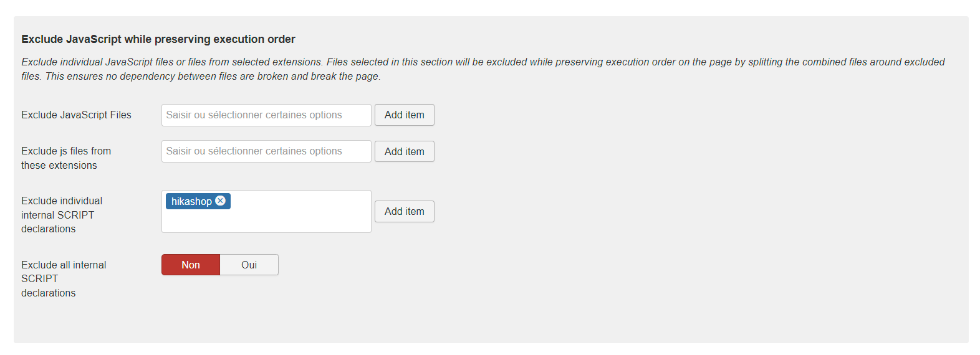Switch the toggle to Oui
Image resolution: width=980 pixels, height=355 pixels.
tap(249, 265)
